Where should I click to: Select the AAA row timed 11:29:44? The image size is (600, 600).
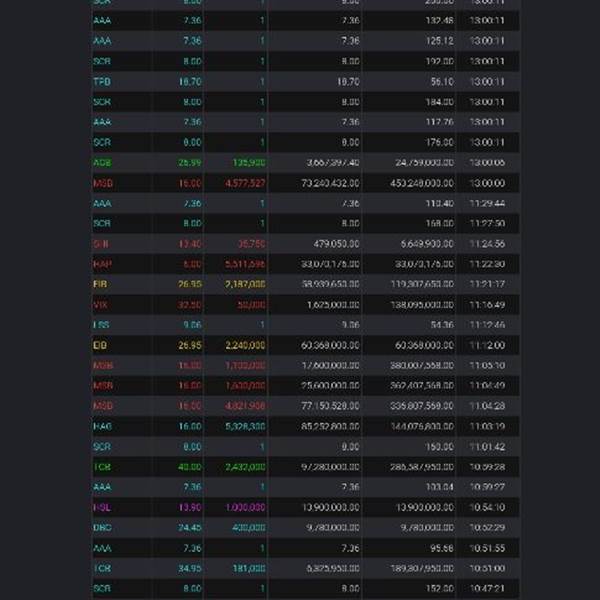click(x=306, y=203)
